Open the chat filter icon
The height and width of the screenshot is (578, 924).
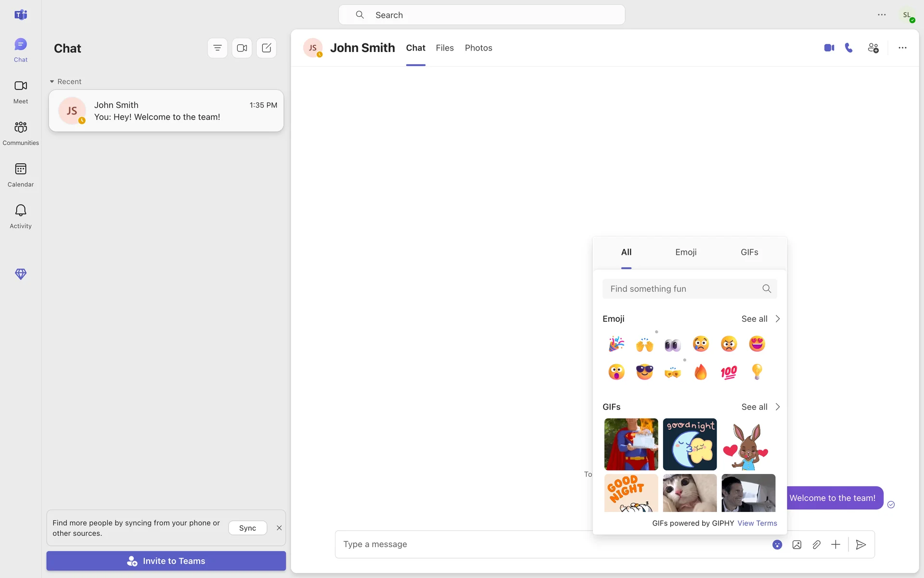218,48
